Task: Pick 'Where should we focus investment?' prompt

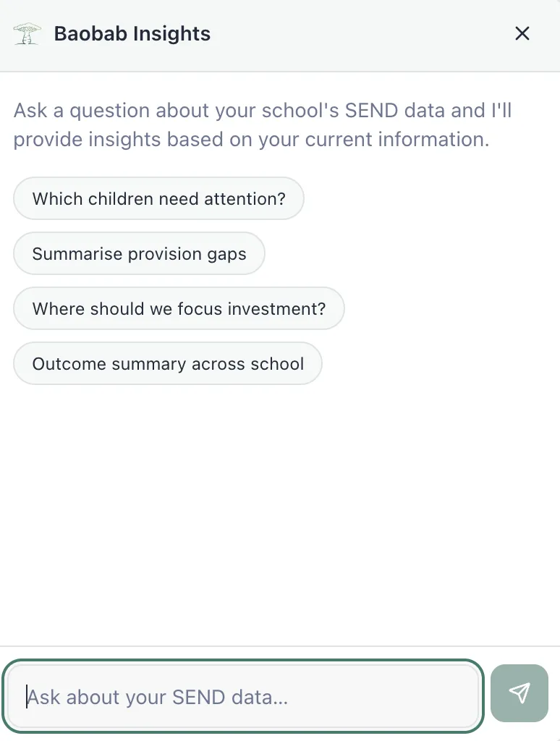Action: (x=179, y=308)
